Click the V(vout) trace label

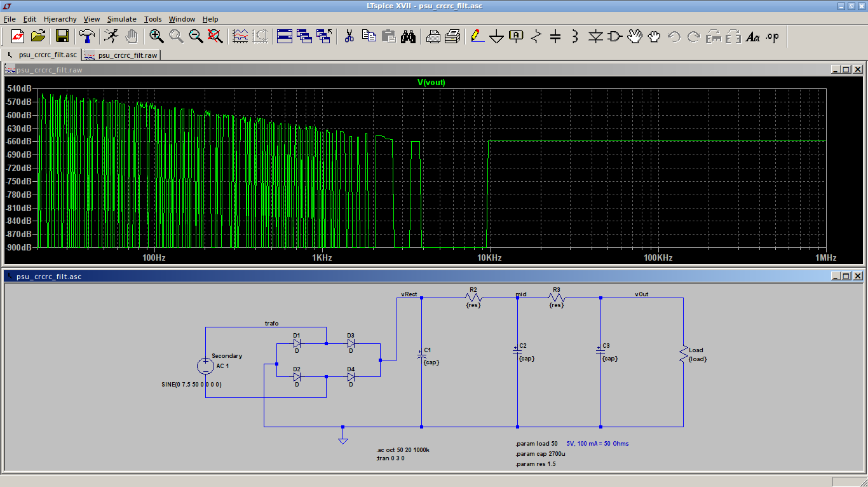click(431, 83)
